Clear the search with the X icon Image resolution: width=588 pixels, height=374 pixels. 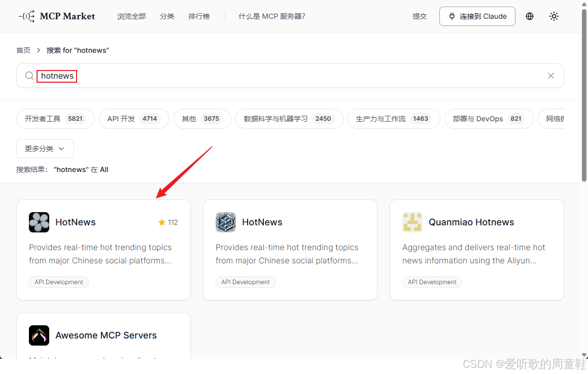point(551,76)
